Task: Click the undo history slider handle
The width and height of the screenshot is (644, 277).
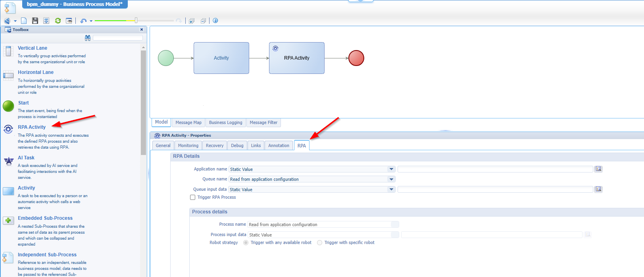Action: (136, 20)
